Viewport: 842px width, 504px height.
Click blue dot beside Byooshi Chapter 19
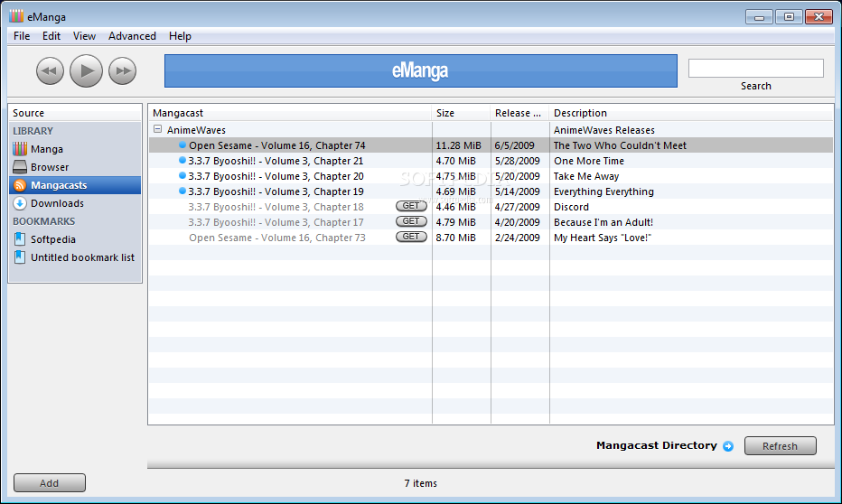pos(182,191)
